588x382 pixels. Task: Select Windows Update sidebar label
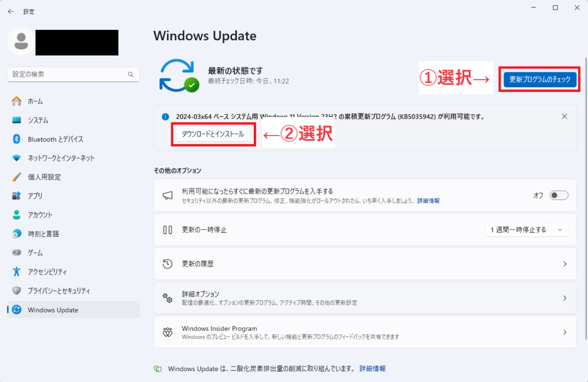point(53,310)
